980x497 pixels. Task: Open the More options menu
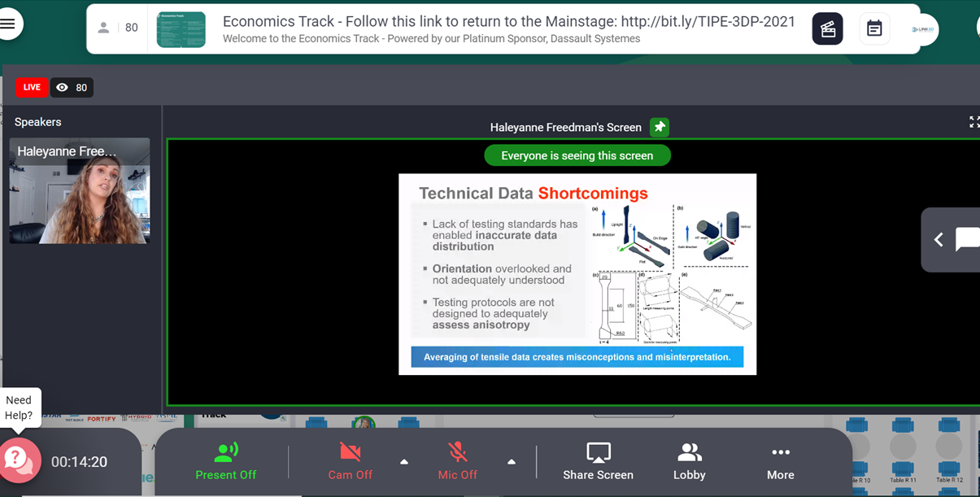[780, 461]
